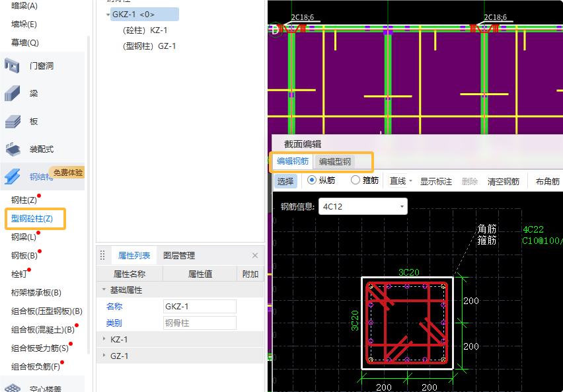Click the 4C22 corner rebar annotation

coord(533,229)
